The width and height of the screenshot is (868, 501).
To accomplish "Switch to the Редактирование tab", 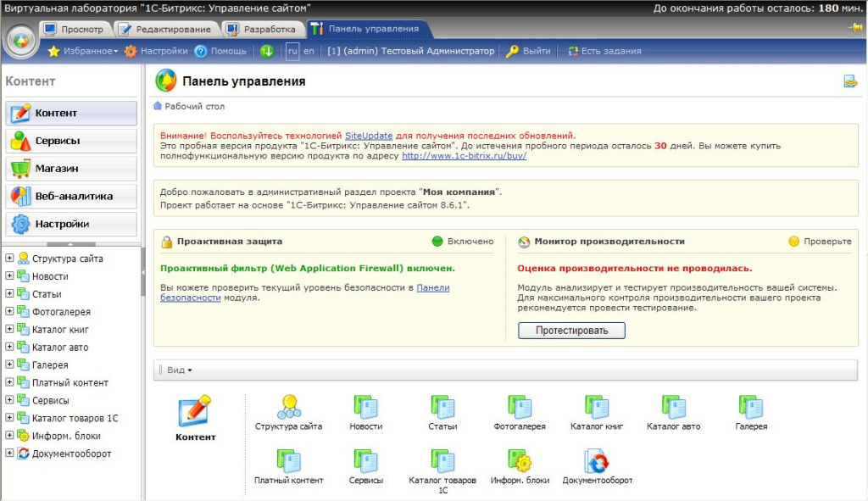I will click(x=166, y=30).
